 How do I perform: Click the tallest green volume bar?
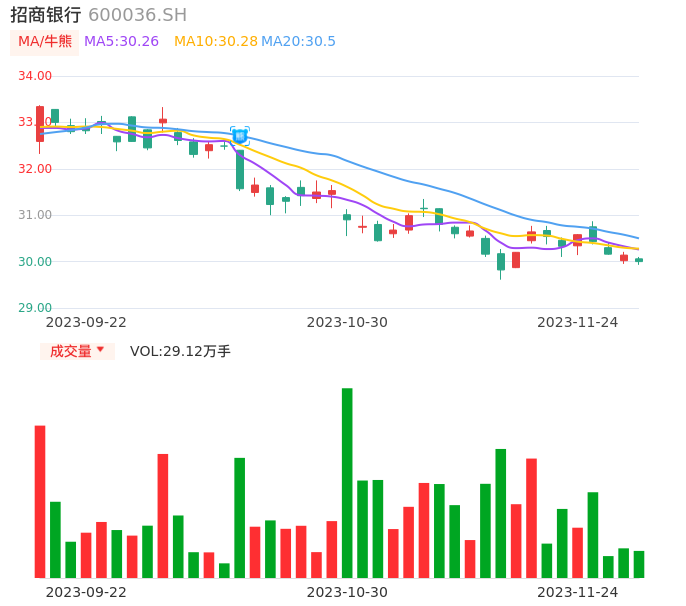tap(347, 483)
